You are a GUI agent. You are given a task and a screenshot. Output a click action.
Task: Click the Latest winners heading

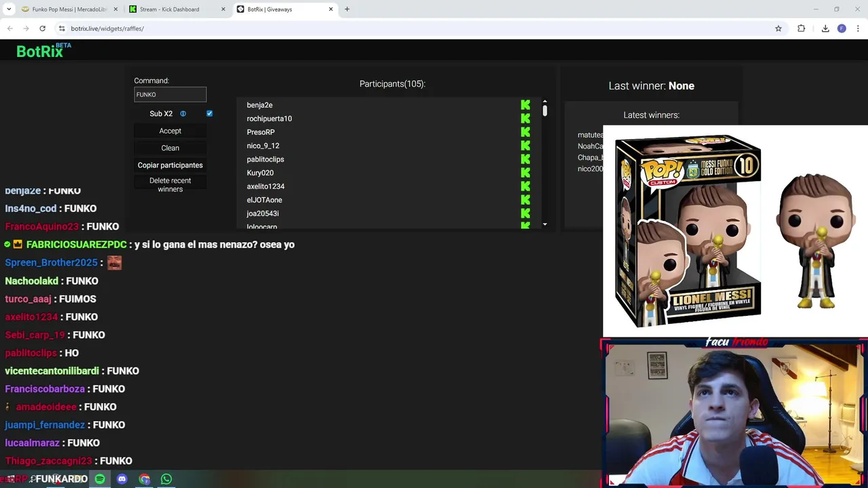click(652, 115)
